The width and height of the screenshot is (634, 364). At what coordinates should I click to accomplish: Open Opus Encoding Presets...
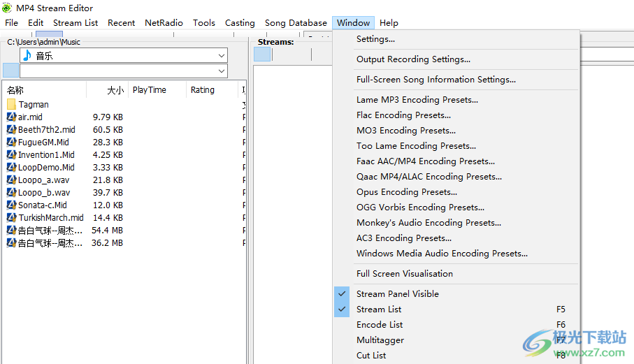(456, 192)
